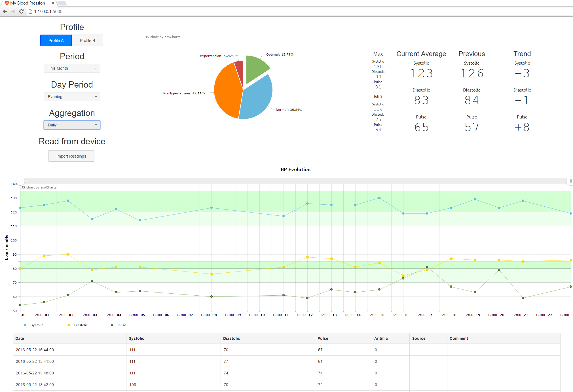Open the Aggregation Daily dropdown
Viewport: 573px width, 392px height.
(72, 125)
